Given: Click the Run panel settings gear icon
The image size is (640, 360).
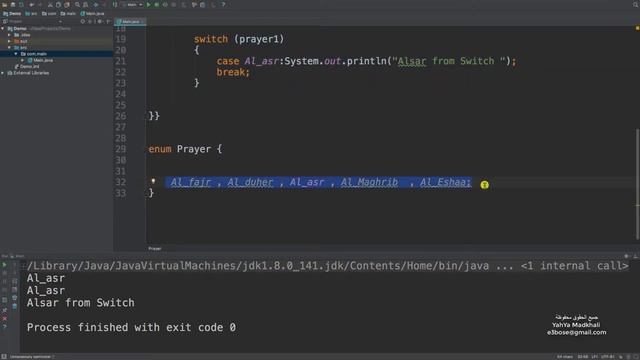Looking at the screenshot, I should (x=627, y=256).
